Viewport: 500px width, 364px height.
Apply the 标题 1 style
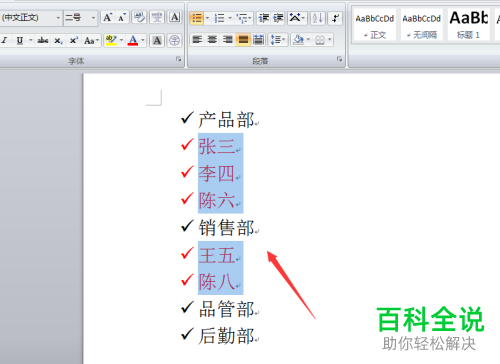point(468,25)
